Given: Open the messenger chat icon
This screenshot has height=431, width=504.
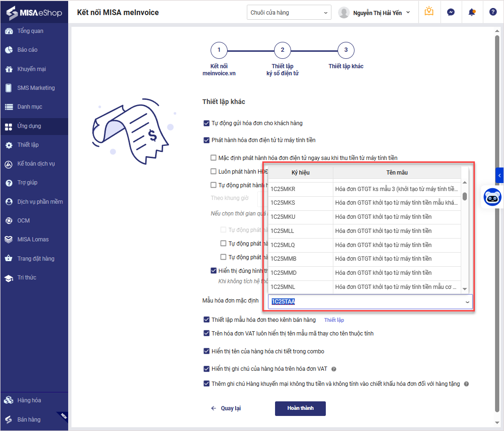Looking at the screenshot, I should [x=451, y=12].
